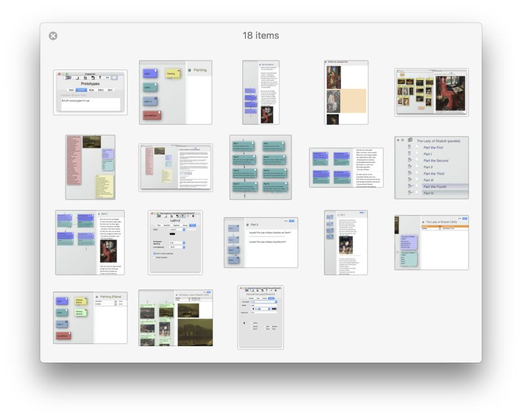Open The Lady of Shalott (1842) thumbnail
The image size is (522, 420).
pos(431,242)
